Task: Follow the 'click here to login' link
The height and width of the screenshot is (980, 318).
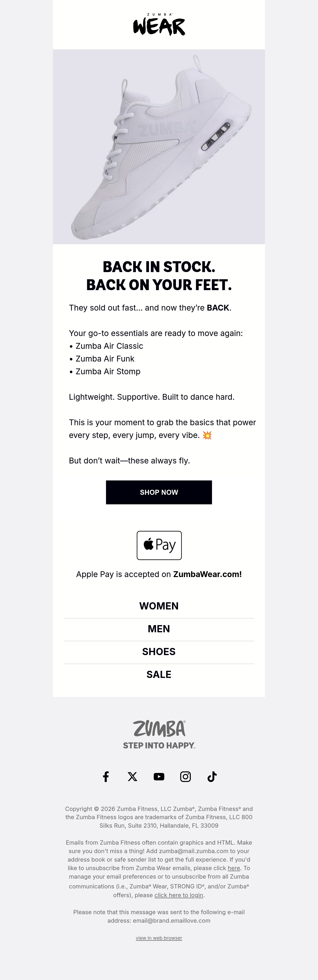Action: click(x=179, y=895)
